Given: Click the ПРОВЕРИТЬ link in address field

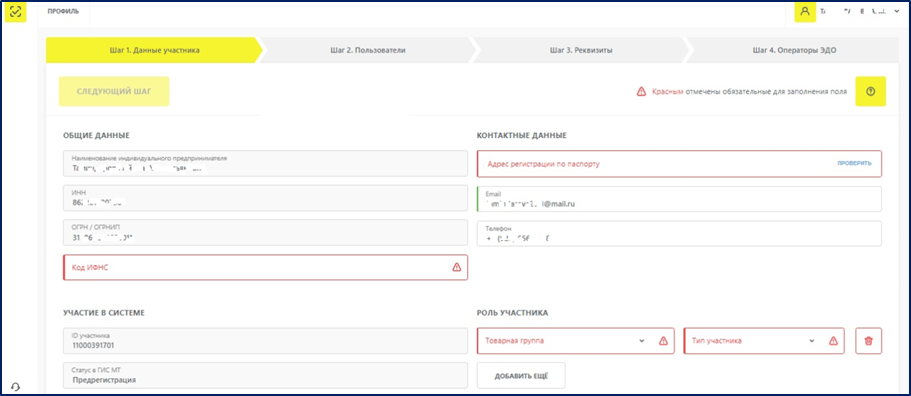Looking at the screenshot, I should click(x=854, y=164).
